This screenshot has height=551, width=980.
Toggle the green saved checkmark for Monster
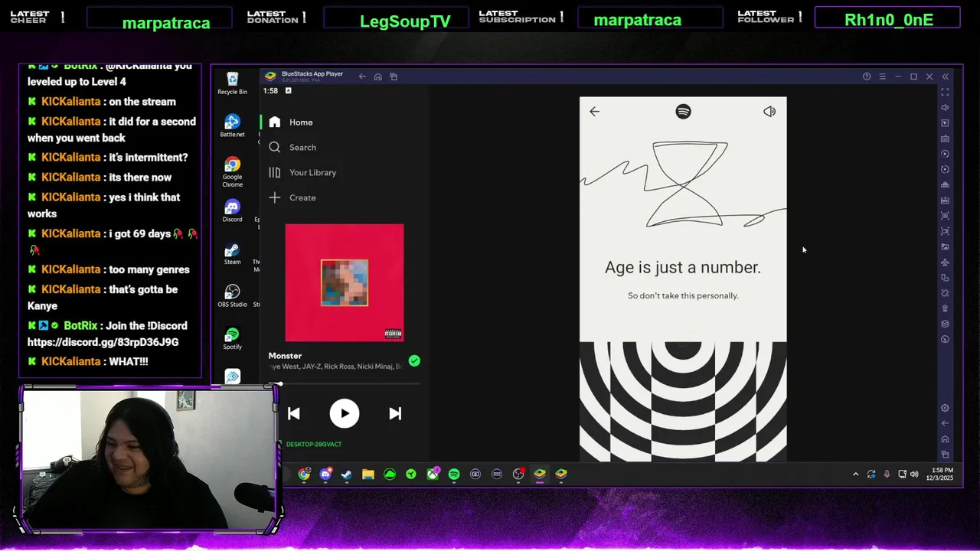pos(414,360)
